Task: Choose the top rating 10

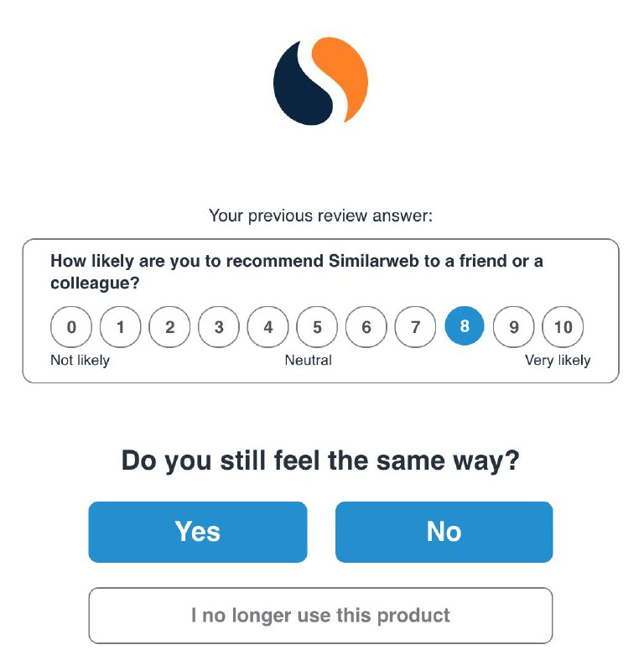Action: 563,327
